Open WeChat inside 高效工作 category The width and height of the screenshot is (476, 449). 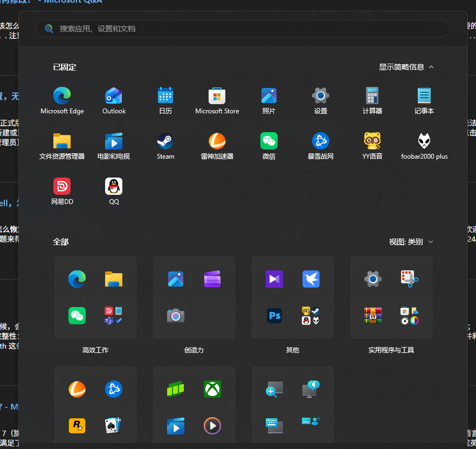coord(77,316)
